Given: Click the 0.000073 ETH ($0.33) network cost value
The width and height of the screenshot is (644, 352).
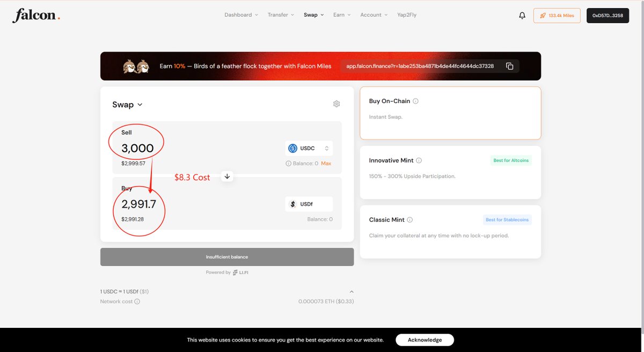Looking at the screenshot, I should point(326,302).
